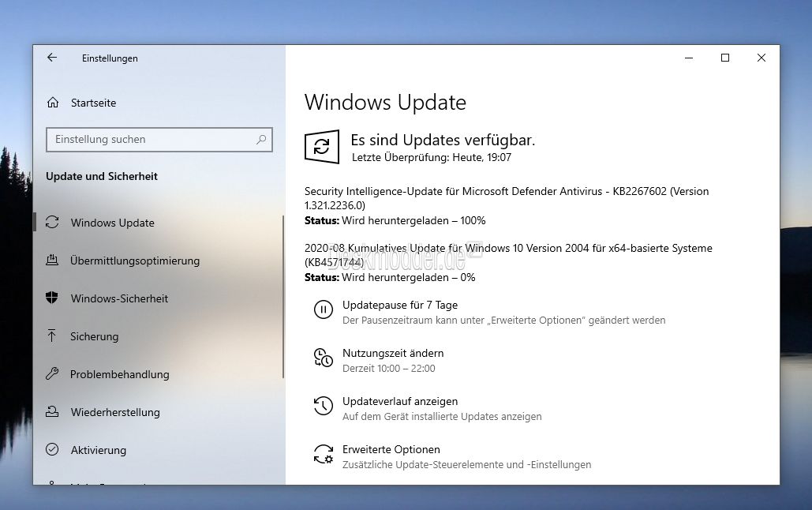
Task: Click the Security Intelligence-Update KB2267602 entry text
Action: [x=507, y=198]
